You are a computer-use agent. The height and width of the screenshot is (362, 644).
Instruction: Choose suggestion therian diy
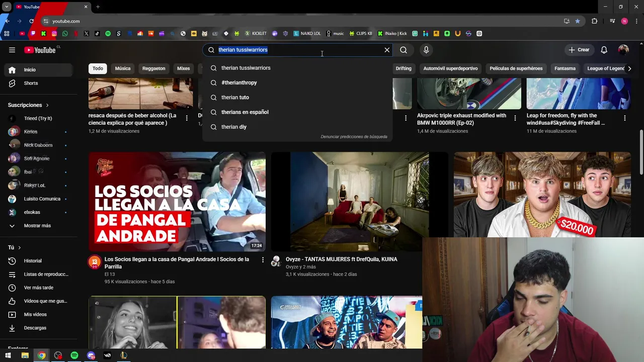click(297, 127)
